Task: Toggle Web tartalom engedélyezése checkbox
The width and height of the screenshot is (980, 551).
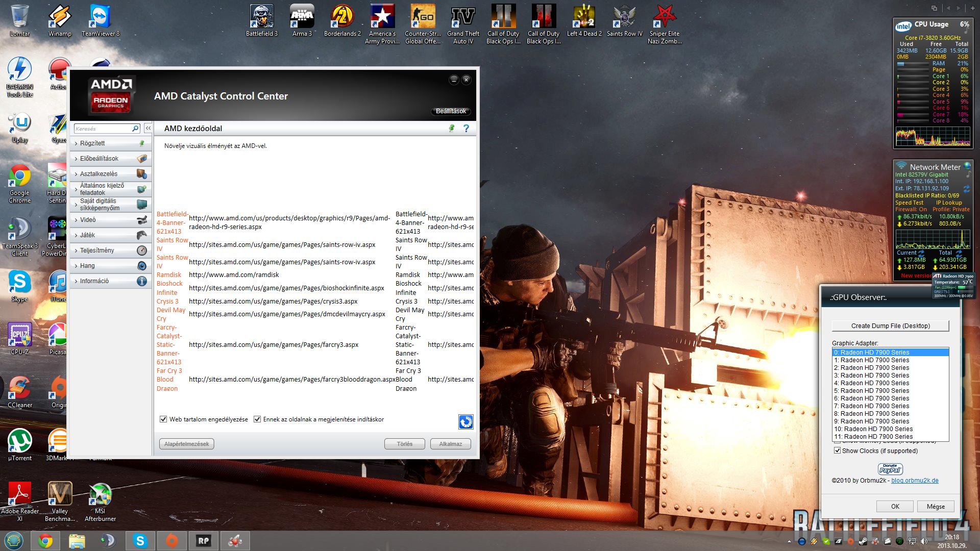Action: tap(163, 419)
